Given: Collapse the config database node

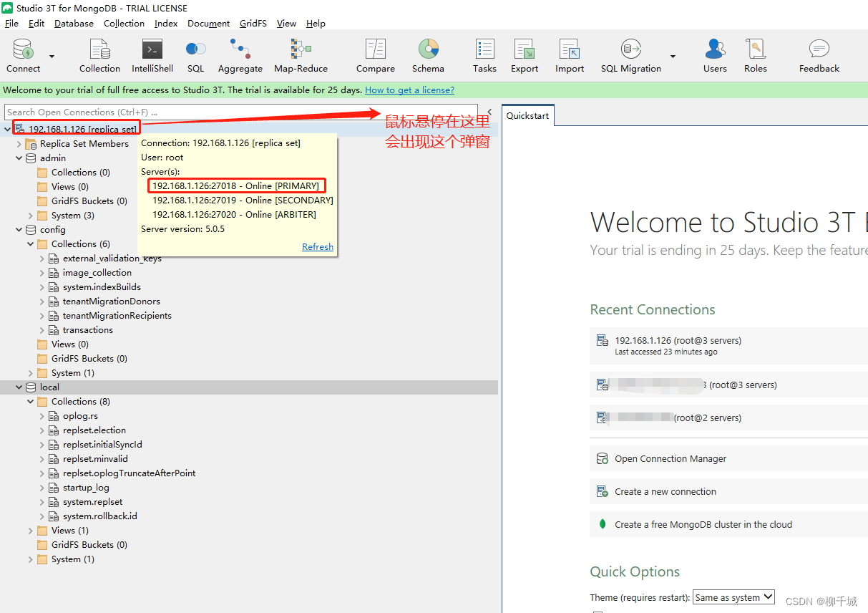Looking at the screenshot, I should click(x=19, y=229).
